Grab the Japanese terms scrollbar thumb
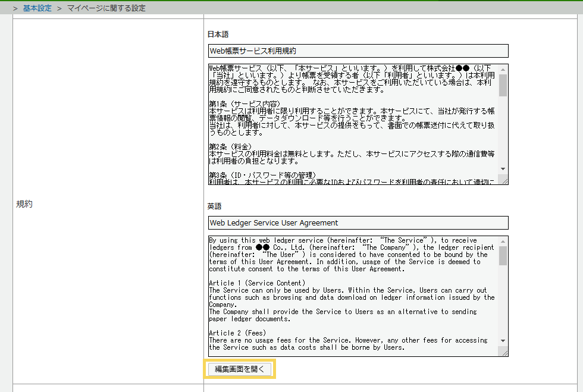This screenshot has height=392, width=583. [x=503, y=84]
